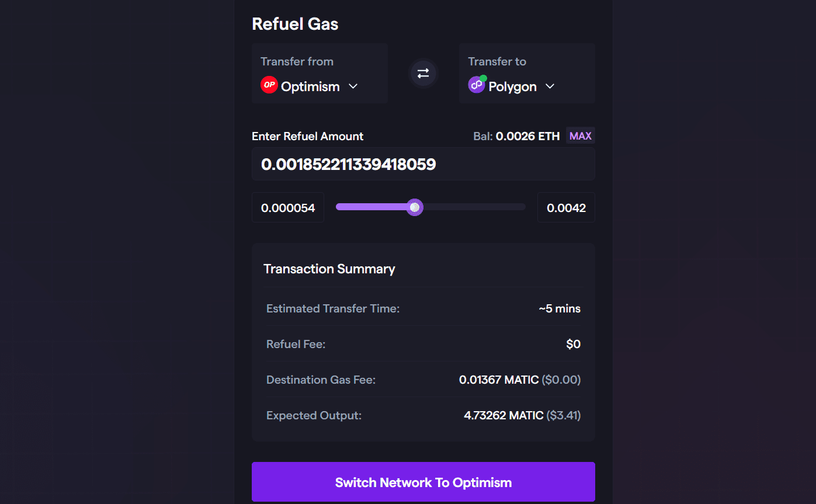
Task: Click the 0.0026 ETH balance text
Action: click(x=527, y=136)
